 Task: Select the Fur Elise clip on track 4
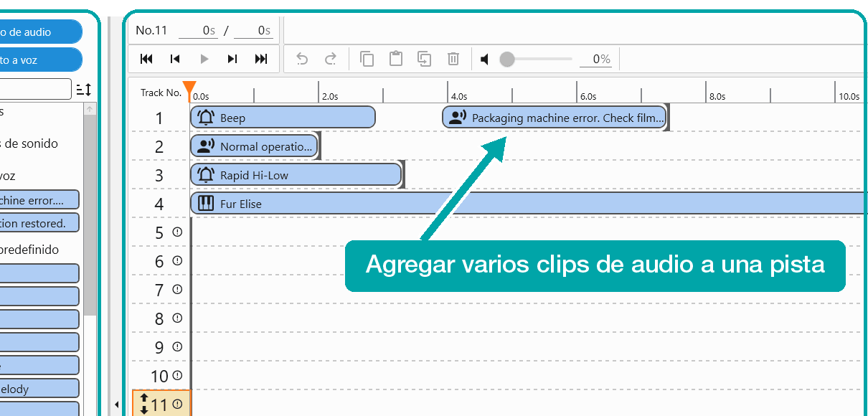[529, 204]
